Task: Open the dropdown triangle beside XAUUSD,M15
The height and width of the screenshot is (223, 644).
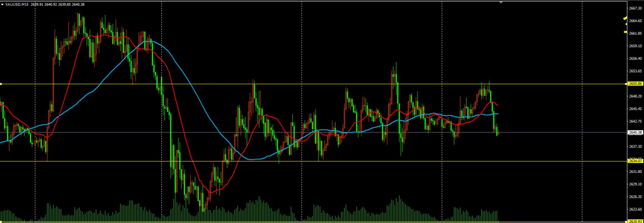Action: [x=2, y=5]
